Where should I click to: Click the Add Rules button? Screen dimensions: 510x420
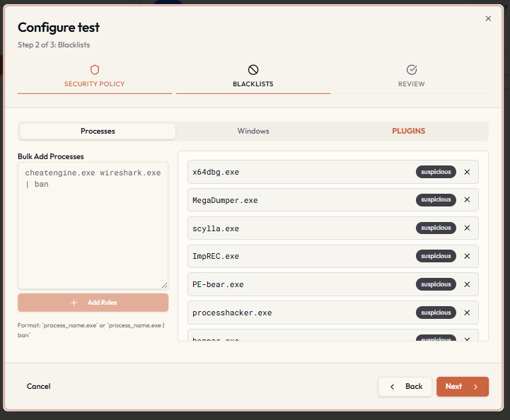93,303
